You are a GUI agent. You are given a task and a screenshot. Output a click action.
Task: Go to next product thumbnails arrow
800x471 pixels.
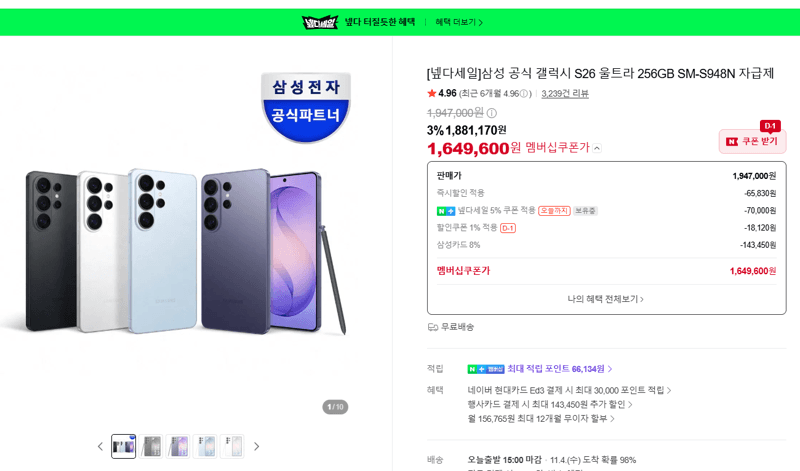tap(257, 447)
